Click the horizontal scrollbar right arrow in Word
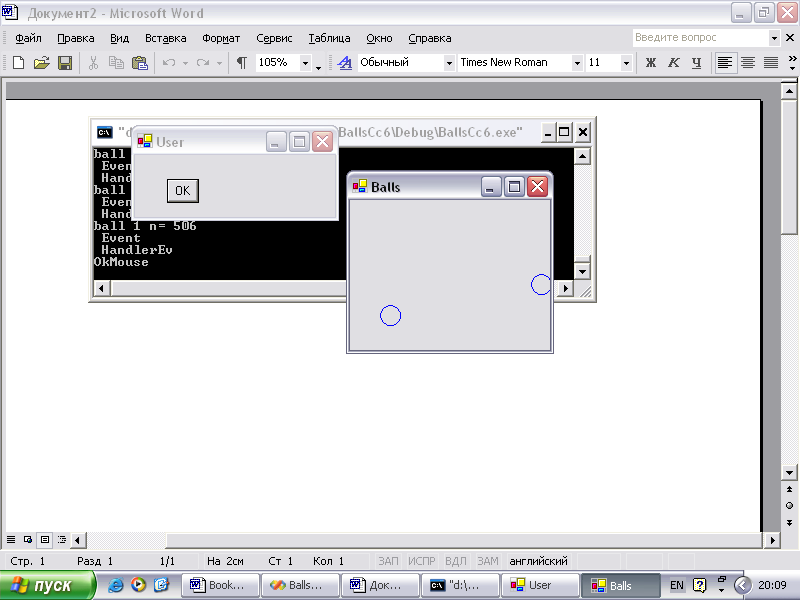The width and height of the screenshot is (800, 600). pyautogui.click(x=772, y=539)
